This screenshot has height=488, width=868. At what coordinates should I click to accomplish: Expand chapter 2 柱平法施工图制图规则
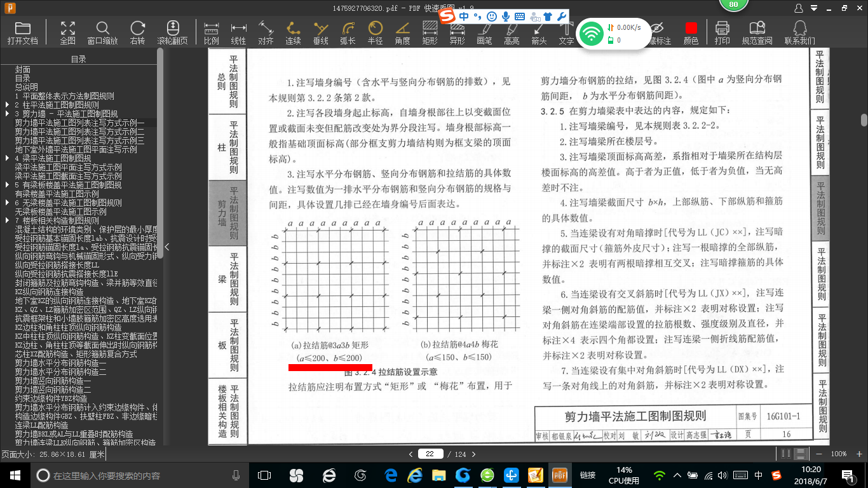pos(7,105)
